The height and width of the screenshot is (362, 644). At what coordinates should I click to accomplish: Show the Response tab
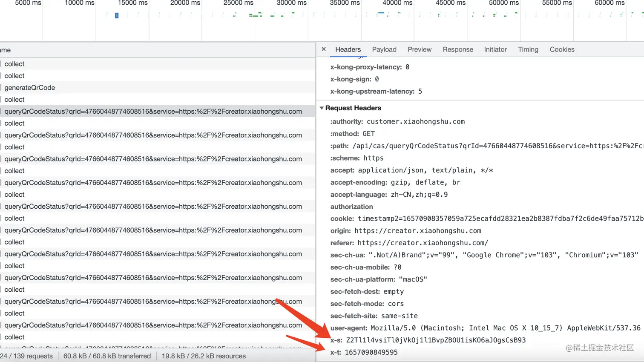(458, 49)
